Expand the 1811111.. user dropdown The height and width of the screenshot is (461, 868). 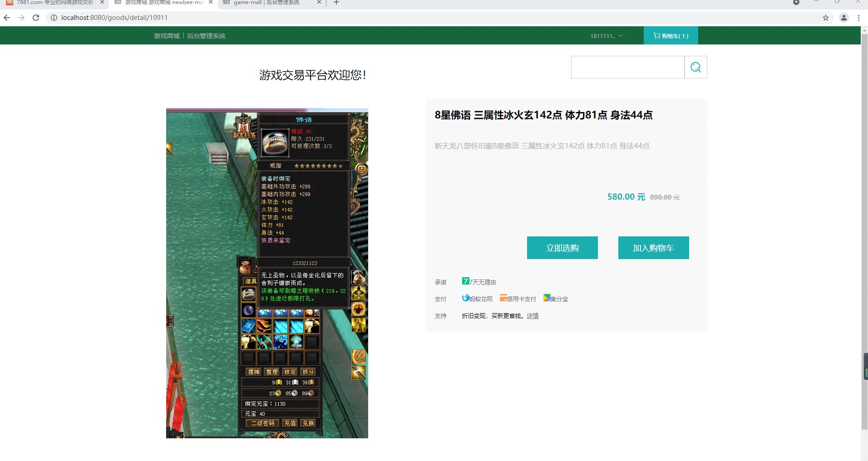(x=606, y=36)
